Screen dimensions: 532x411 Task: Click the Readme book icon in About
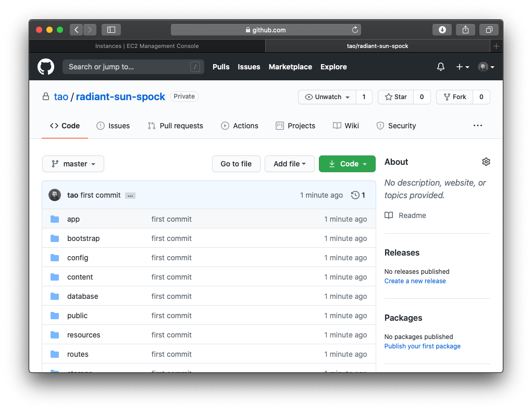pos(389,215)
